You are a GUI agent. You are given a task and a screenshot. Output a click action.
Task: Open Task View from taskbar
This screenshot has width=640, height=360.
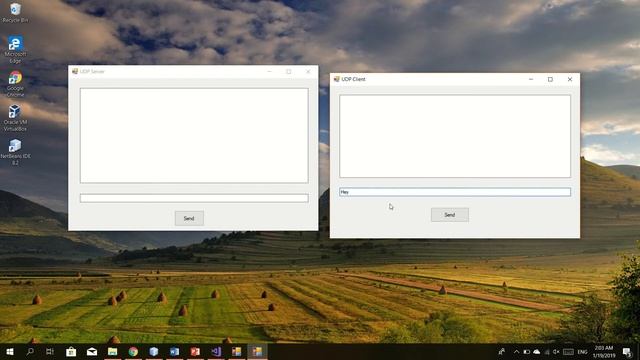pos(50,351)
